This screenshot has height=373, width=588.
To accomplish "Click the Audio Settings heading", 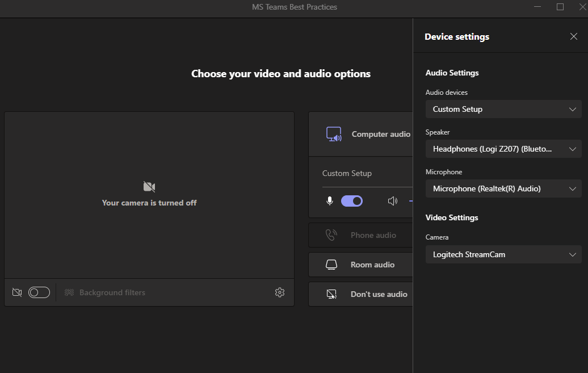I will tap(452, 73).
